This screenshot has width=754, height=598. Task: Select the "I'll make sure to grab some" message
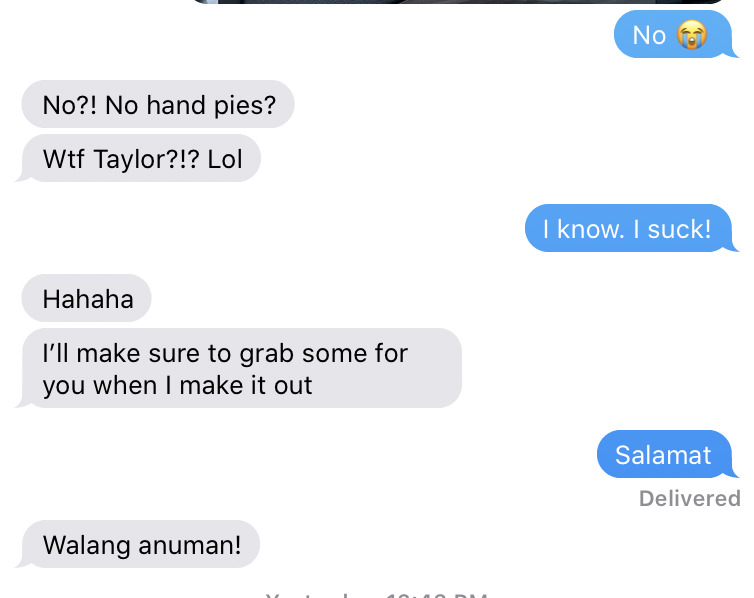241,368
